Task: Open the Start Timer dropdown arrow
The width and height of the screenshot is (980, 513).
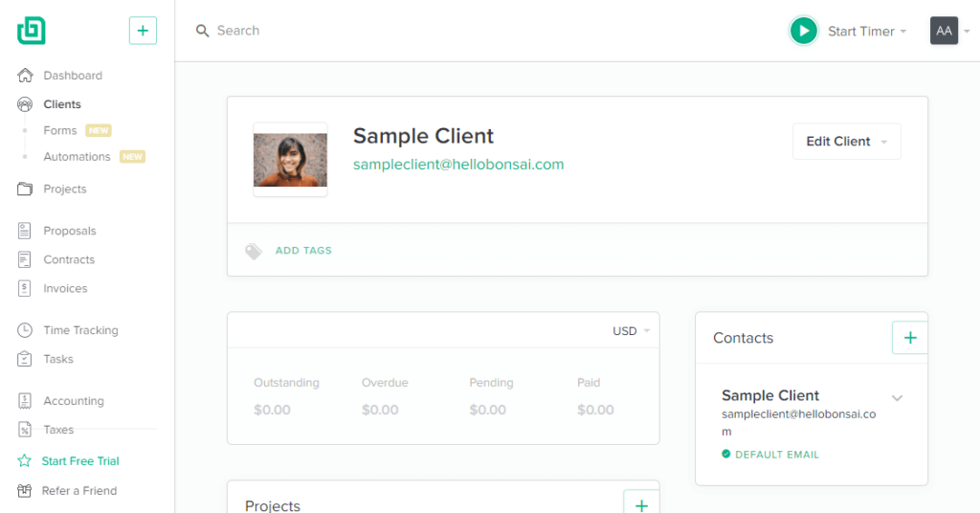Action: (903, 32)
